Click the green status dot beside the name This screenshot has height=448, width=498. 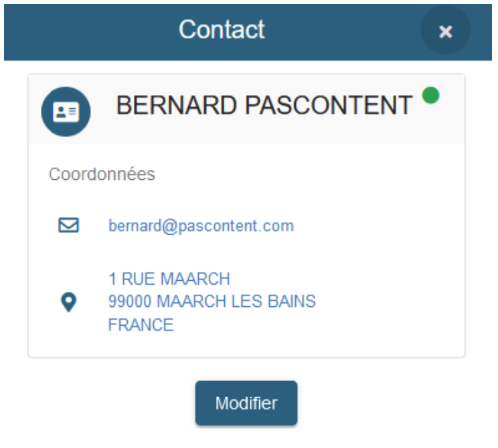(x=430, y=95)
